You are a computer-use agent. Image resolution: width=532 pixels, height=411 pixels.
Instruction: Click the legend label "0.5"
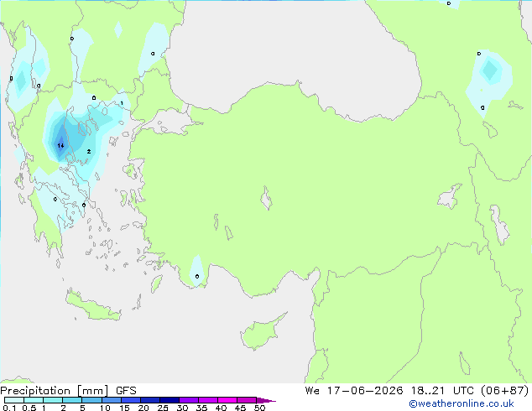pos(29,408)
